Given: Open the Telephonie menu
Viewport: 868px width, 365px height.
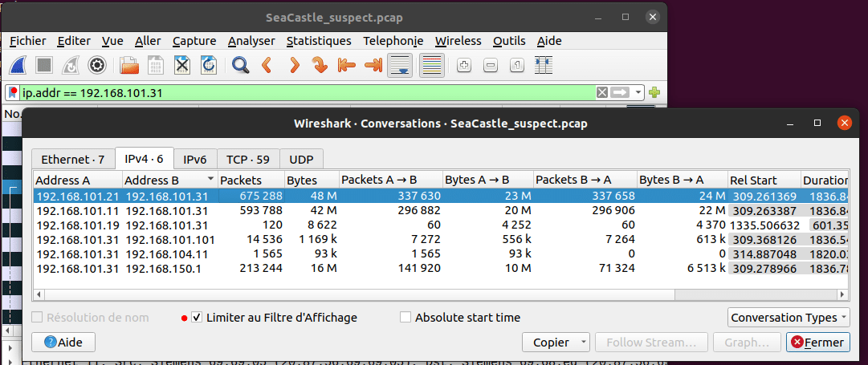Looking at the screenshot, I should pyautogui.click(x=393, y=41).
